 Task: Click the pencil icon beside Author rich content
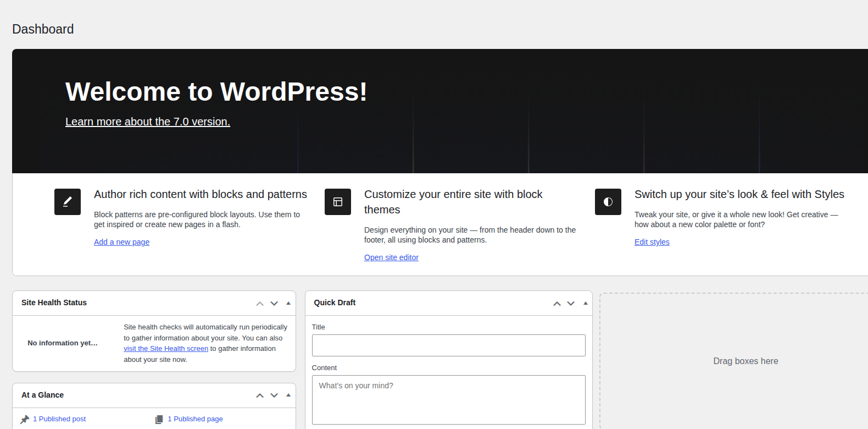(68, 202)
